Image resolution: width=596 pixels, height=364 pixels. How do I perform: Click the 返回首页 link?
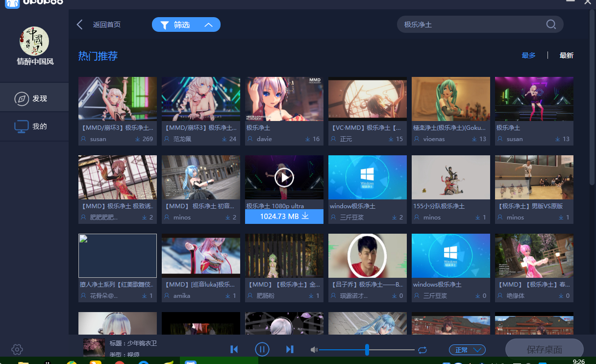pyautogui.click(x=107, y=24)
